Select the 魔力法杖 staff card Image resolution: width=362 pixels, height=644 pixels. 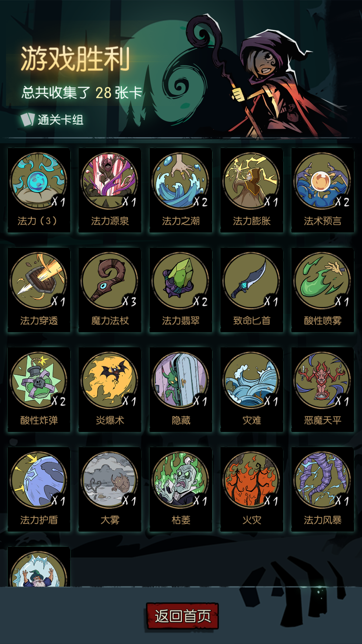point(110,290)
